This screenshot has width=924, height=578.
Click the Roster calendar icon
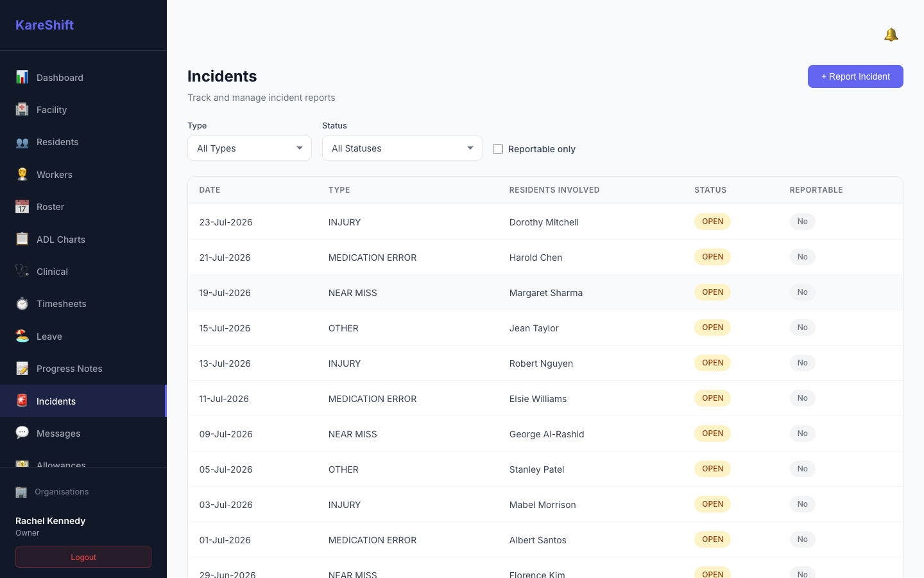(x=22, y=207)
